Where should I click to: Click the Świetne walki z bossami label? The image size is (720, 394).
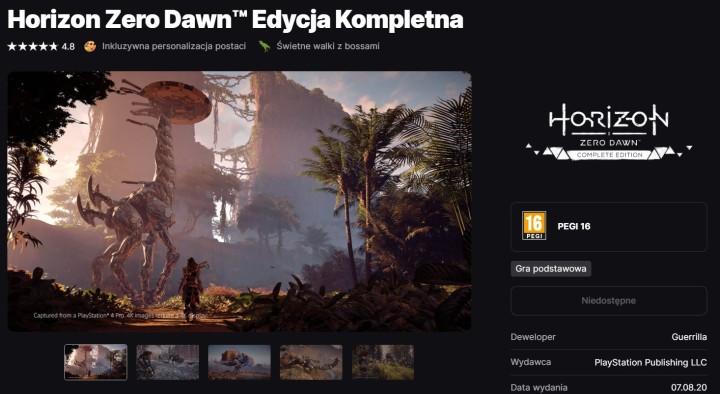(328, 46)
